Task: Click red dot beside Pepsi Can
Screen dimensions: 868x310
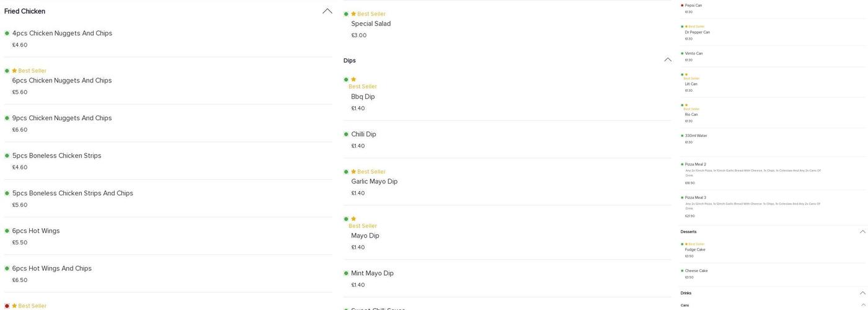Action: [682, 6]
